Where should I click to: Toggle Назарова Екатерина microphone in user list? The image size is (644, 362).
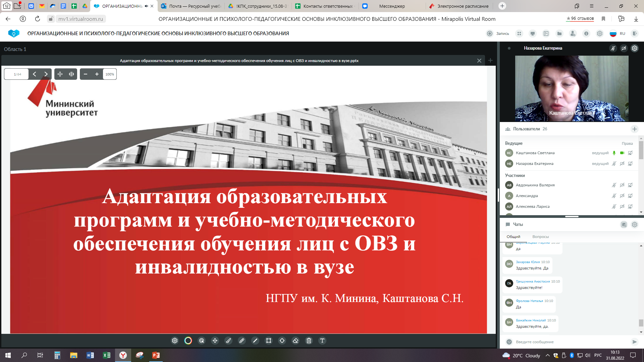click(x=614, y=164)
